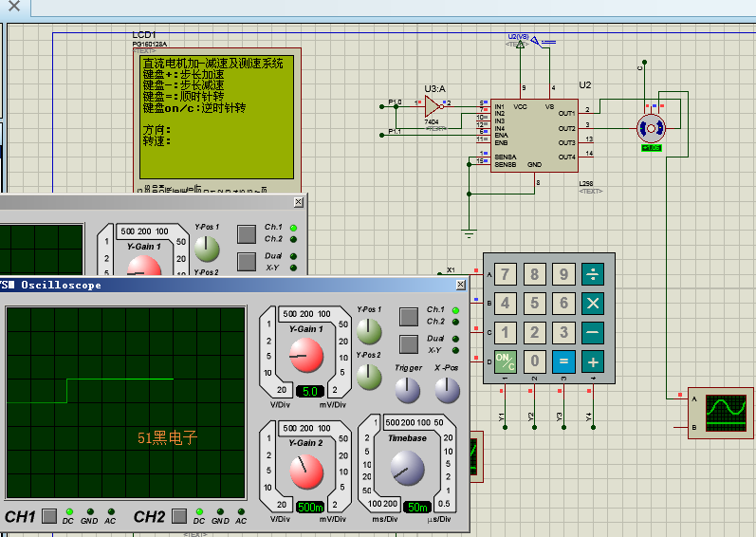
Task: Click the Timebase value display 50m
Action: [417, 507]
